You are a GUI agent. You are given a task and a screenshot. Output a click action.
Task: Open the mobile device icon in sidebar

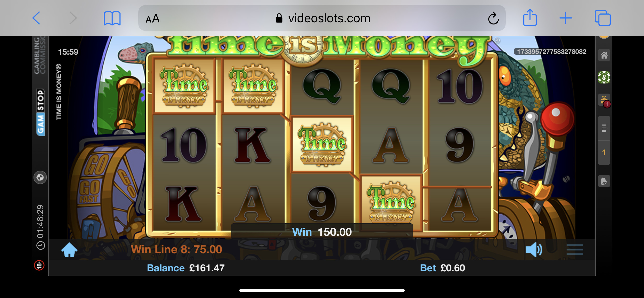pyautogui.click(x=604, y=128)
